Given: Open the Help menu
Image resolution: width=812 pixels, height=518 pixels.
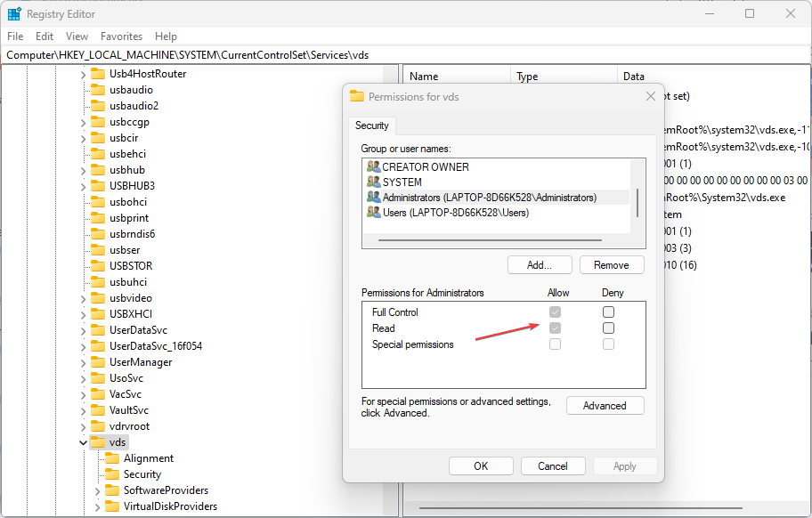Looking at the screenshot, I should pyautogui.click(x=166, y=36).
